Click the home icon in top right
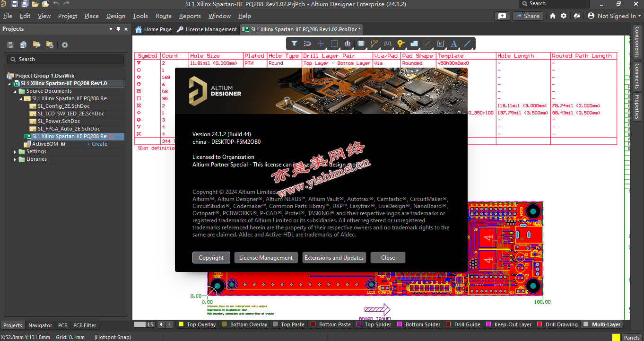This screenshot has width=644, height=341. (x=553, y=16)
